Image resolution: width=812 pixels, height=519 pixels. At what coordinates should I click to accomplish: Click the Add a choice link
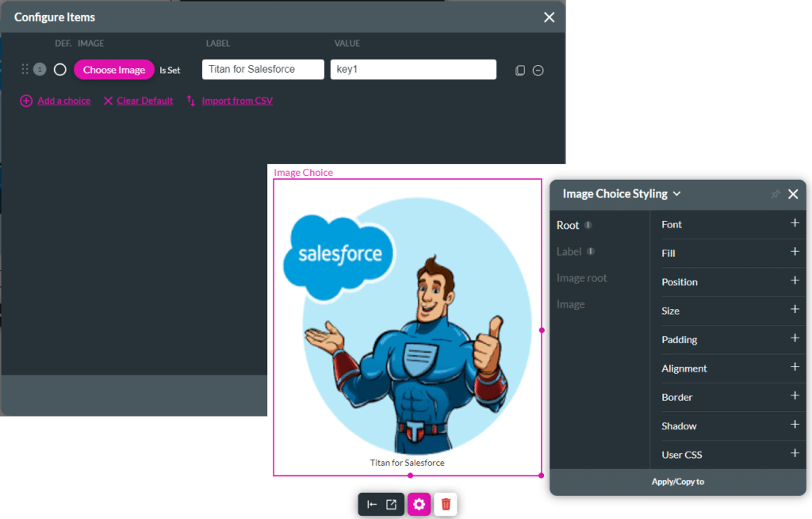pyautogui.click(x=63, y=101)
